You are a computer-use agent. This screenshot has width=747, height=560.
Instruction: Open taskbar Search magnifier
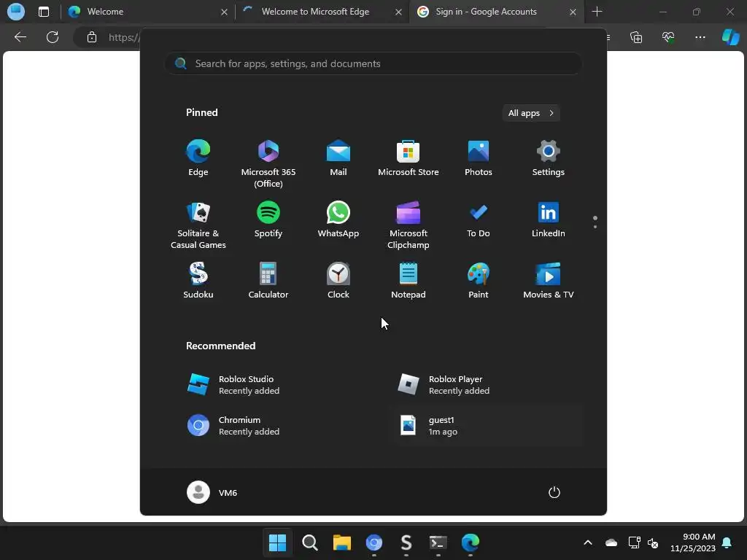coord(309,542)
